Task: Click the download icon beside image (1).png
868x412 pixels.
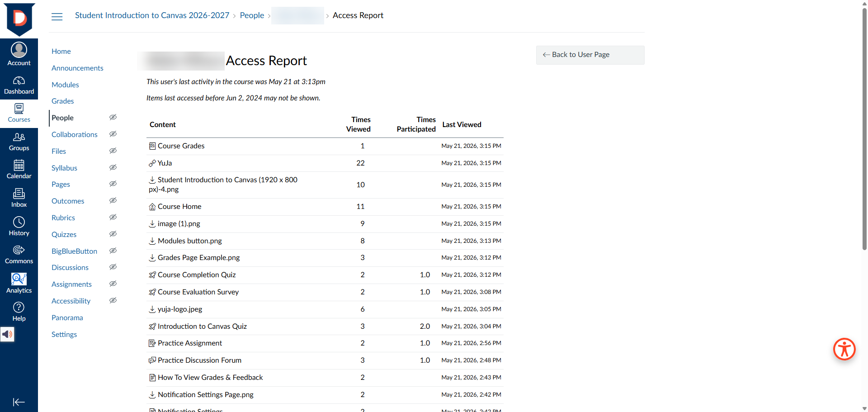Action: pyautogui.click(x=152, y=224)
